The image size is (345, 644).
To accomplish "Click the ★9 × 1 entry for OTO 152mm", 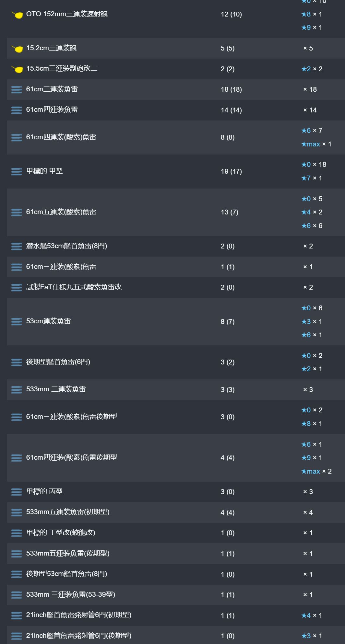I will (311, 28).
